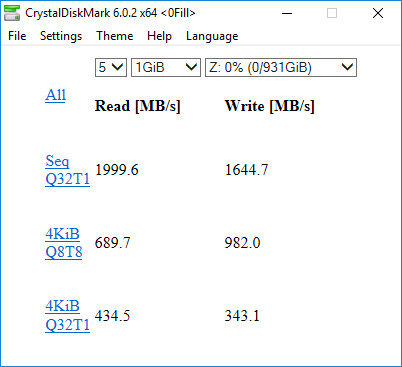Screen dimensions: 402x367
Task: Expand the test count dropdown showing 5
Action: (111, 68)
